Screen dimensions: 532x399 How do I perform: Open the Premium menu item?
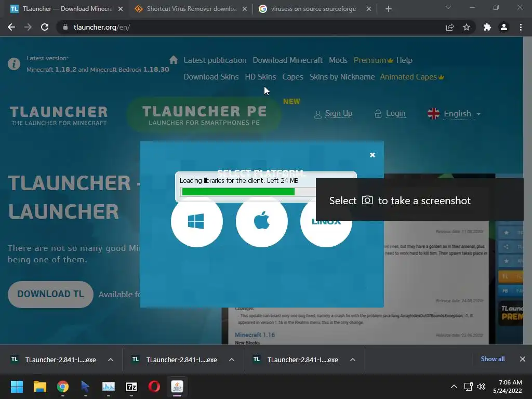point(373,60)
